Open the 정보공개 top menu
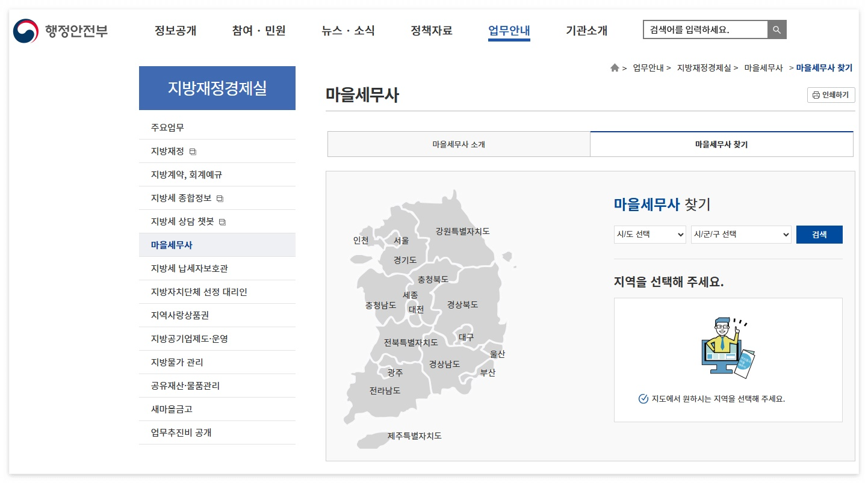Screen dimensions: 868x483 175,30
